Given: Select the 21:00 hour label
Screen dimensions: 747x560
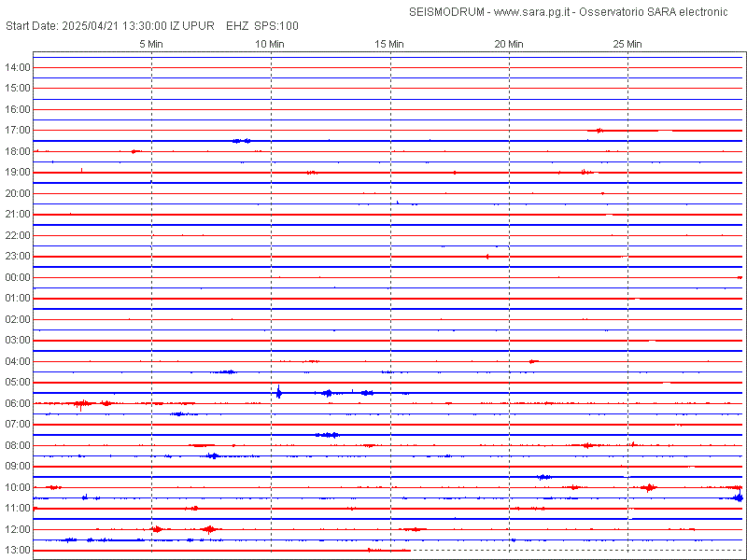Looking at the screenshot, I should 18,215.
